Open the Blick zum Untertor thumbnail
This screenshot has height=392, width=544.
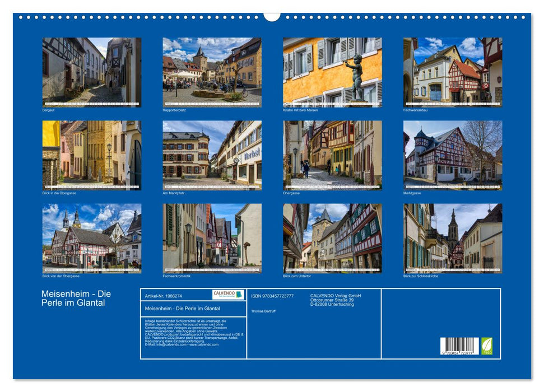click(332, 238)
